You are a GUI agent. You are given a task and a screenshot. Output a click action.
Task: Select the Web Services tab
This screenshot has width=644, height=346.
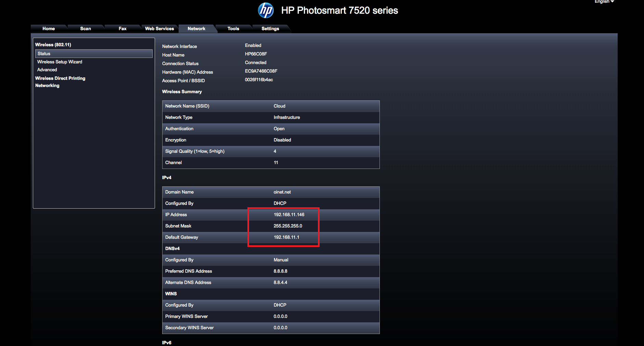159,29
